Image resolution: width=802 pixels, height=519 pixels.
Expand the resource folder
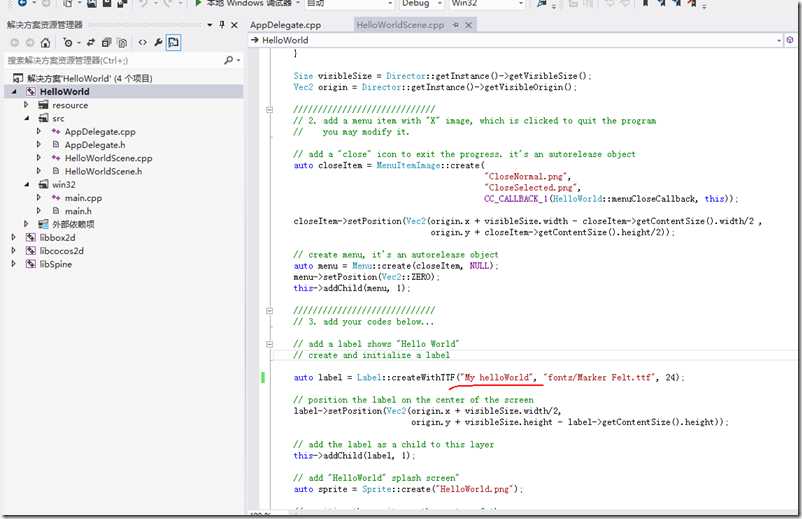26,105
